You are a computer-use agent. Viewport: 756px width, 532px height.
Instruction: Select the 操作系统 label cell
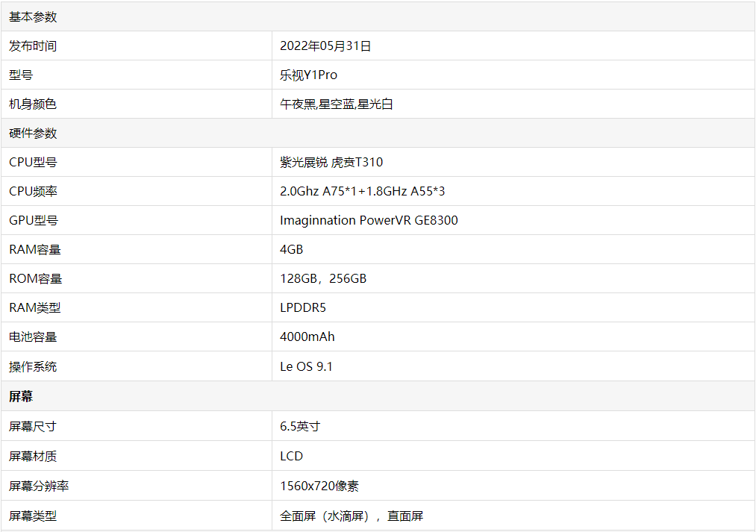137,366
